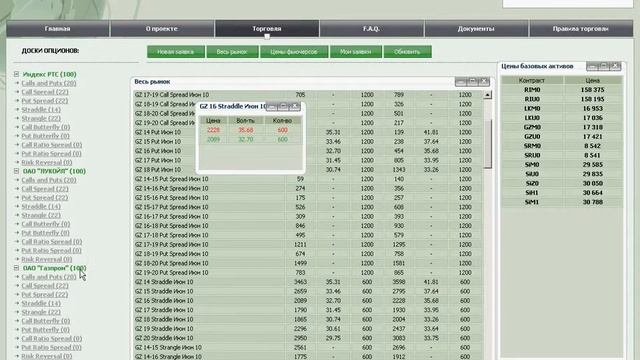Collapse the Индекс РТС (100) group

point(16,74)
